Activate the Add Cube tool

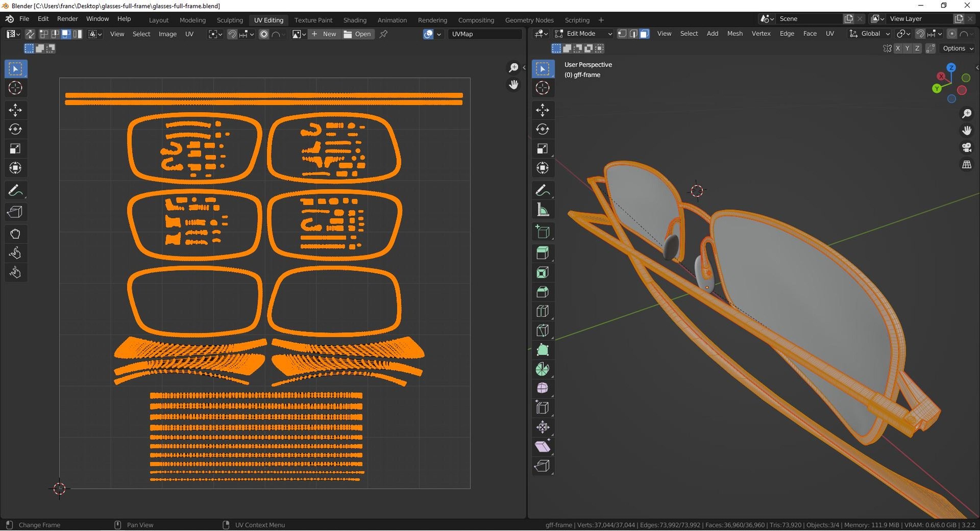(x=543, y=232)
